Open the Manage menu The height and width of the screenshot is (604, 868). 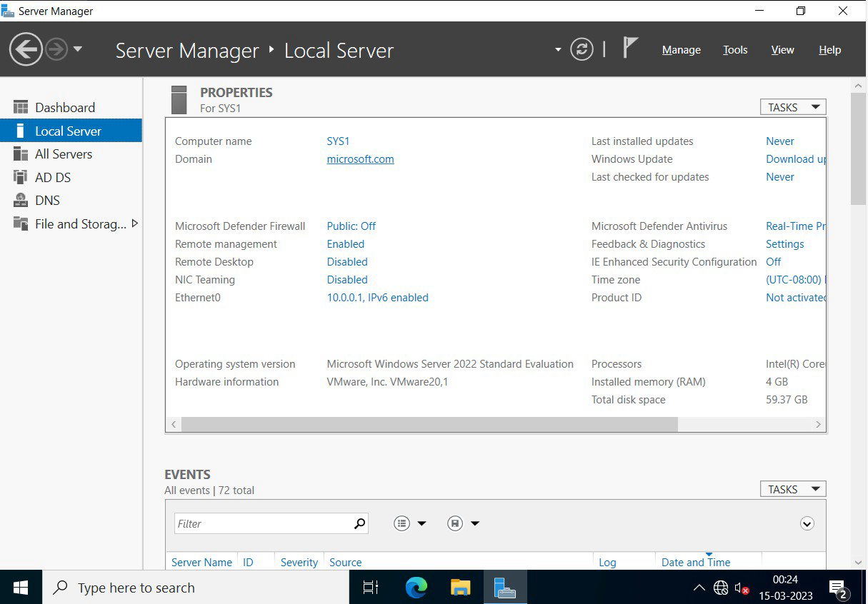tap(681, 49)
